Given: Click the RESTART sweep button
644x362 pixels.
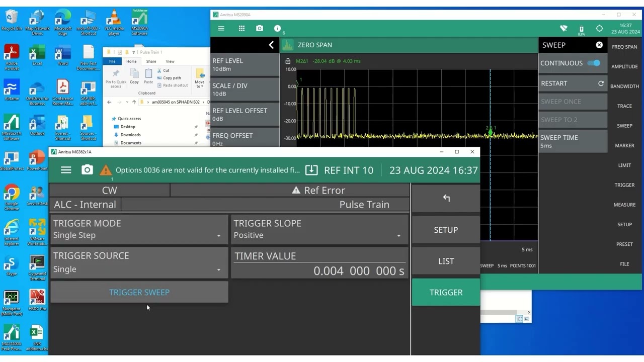Looking at the screenshot, I should [x=573, y=83].
